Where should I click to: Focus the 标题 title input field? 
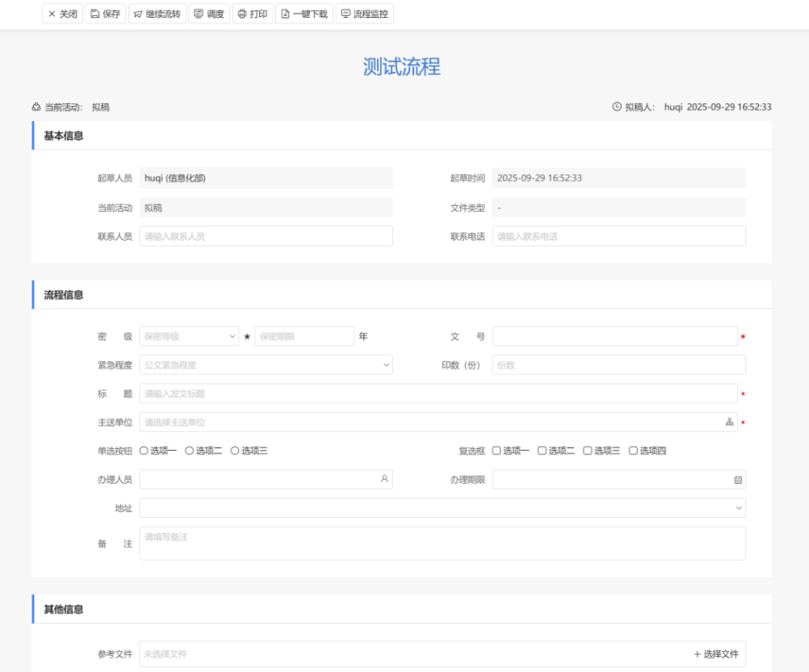(438, 393)
